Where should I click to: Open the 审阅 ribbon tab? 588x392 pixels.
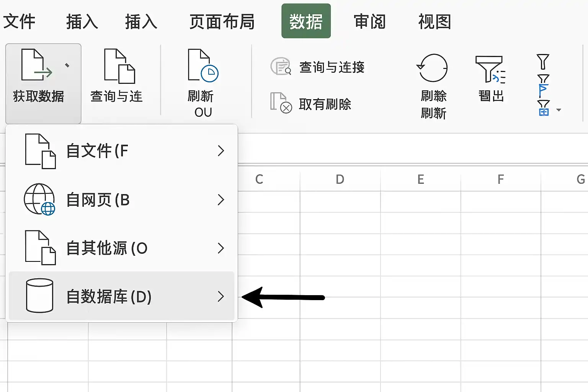coord(370,21)
